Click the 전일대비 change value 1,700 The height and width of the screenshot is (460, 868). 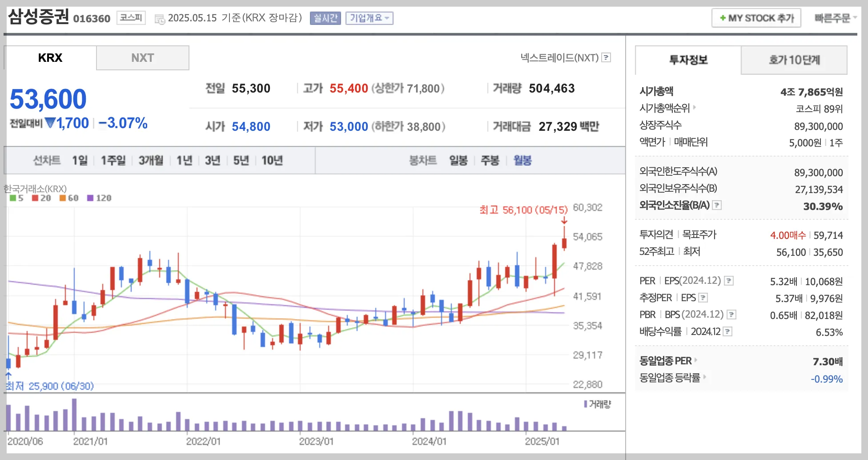pyautogui.click(x=72, y=123)
